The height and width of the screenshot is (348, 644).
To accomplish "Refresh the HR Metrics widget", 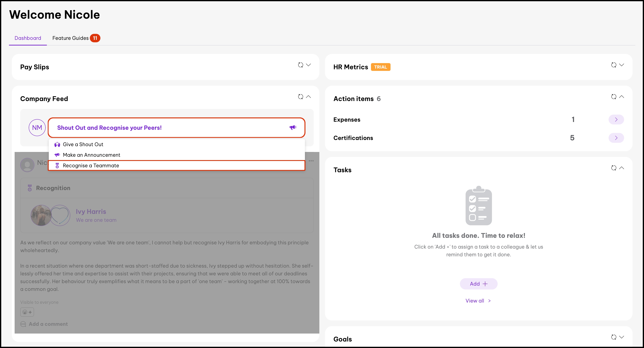I will [x=614, y=65].
